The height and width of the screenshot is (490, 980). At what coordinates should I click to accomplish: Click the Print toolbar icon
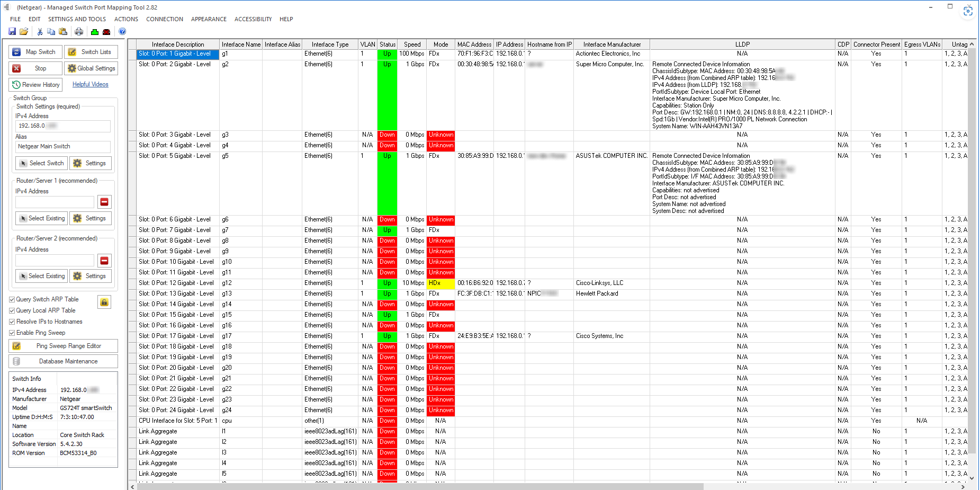point(79,32)
